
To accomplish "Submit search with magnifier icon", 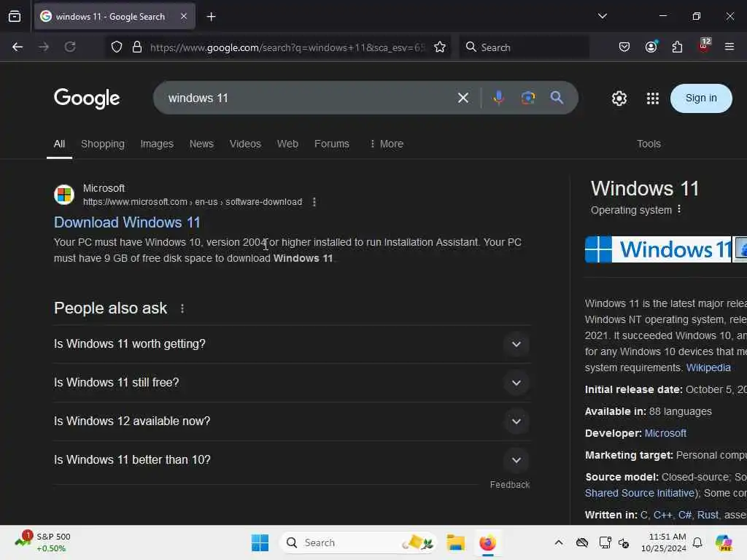I will pos(557,98).
